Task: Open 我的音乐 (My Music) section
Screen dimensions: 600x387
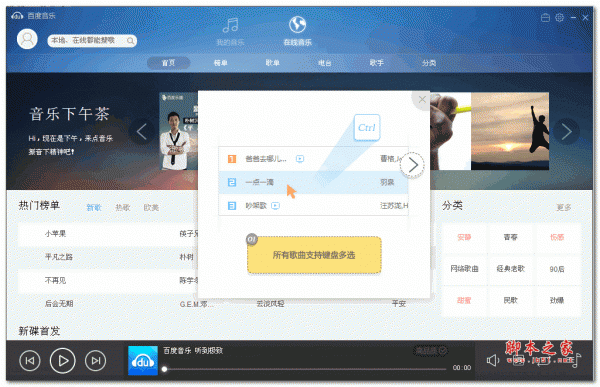Action: click(230, 32)
